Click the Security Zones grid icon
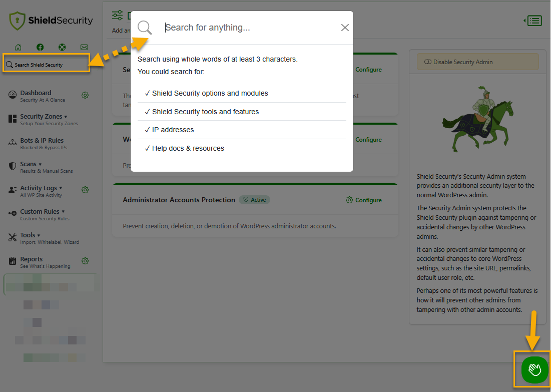Viewport: 551px width, 392px height. [x=13, y=119]
